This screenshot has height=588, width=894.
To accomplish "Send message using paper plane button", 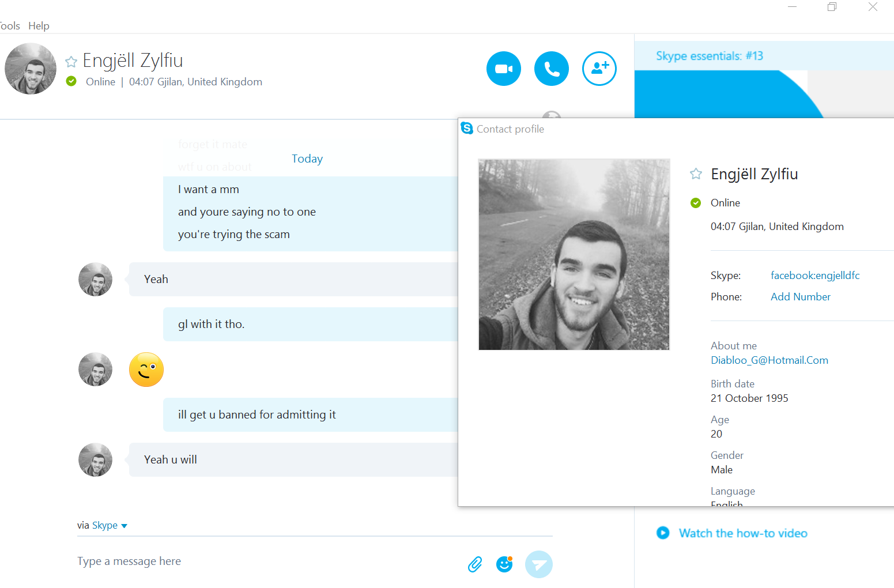I will [x=539, y=564].
